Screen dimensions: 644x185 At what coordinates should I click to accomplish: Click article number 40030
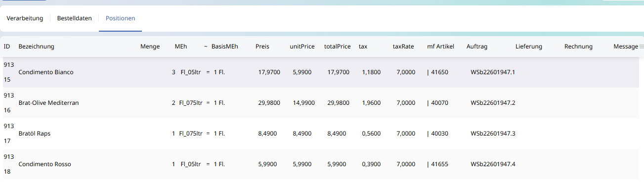(x=440, y=134)
